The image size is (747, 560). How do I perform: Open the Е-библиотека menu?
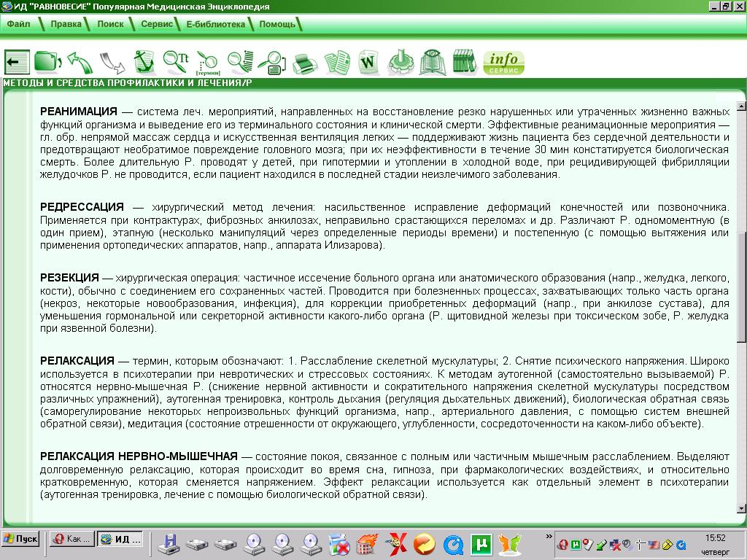pyautogui.click(x=217, y=23)
